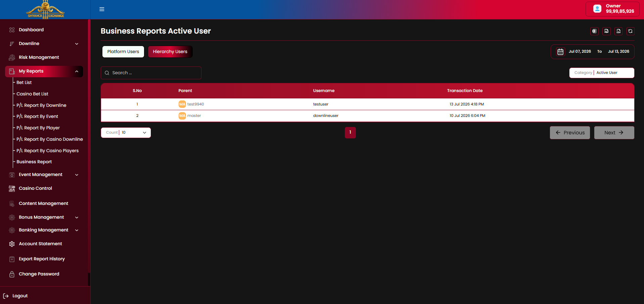The width and height of the screenshot is (644, 304).
Task: Click the Dashboard grid icon
Action: pyautogui.click(x=12, y=30)
